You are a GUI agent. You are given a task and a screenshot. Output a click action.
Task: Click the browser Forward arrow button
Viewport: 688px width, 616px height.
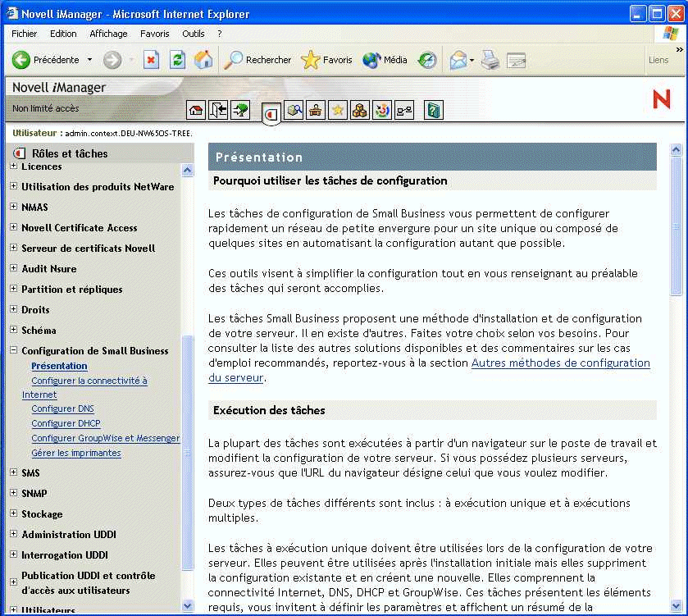112,60
